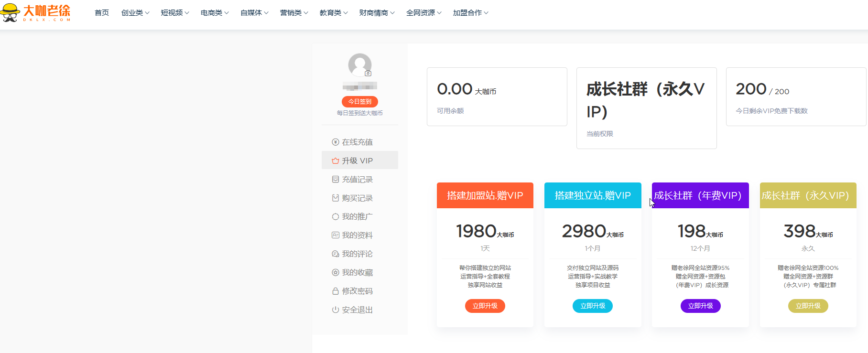Expand the 财商情商 dropdown menu
The image size is (868, 353).
pyautogui.click(x=377, y=13)
